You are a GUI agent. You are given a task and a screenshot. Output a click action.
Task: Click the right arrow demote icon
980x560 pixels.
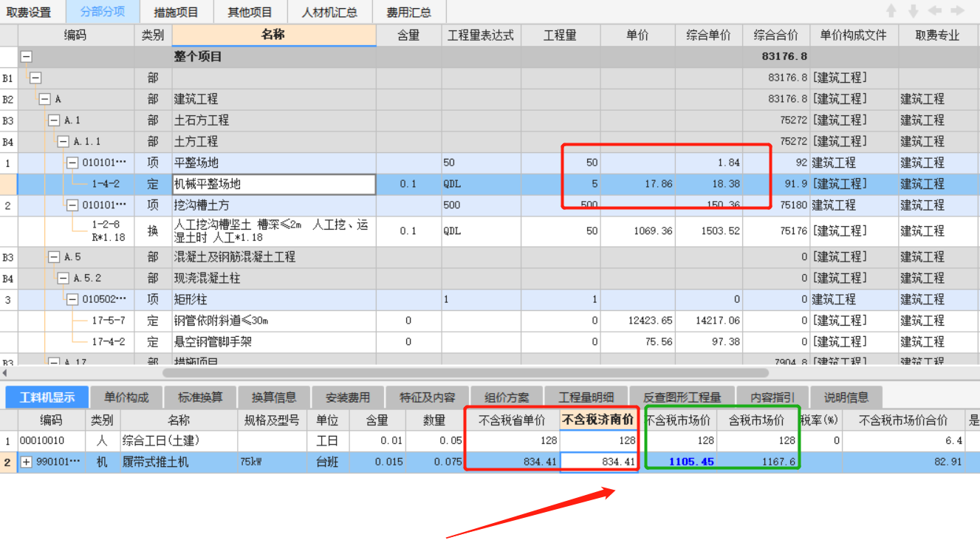pyautogui.click(x=957, y=11)
